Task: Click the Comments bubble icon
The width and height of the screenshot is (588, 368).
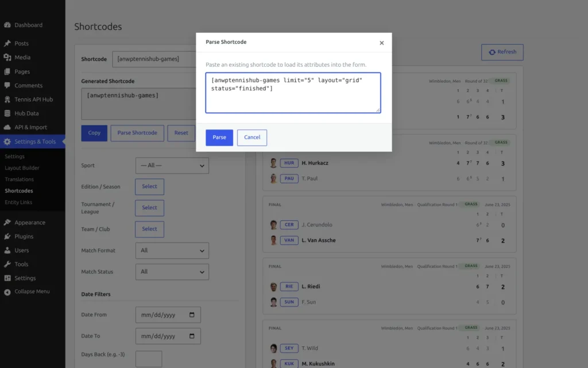Action: point(7,86)
